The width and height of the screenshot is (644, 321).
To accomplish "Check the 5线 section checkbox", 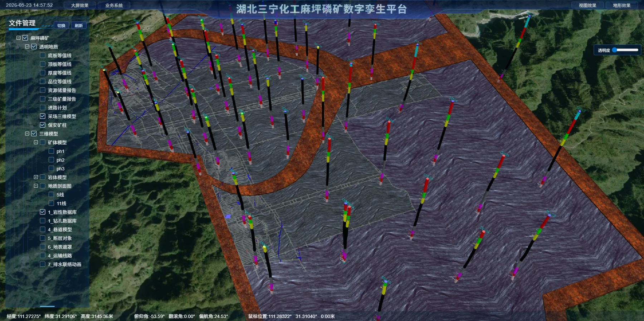I will (51, 194).
